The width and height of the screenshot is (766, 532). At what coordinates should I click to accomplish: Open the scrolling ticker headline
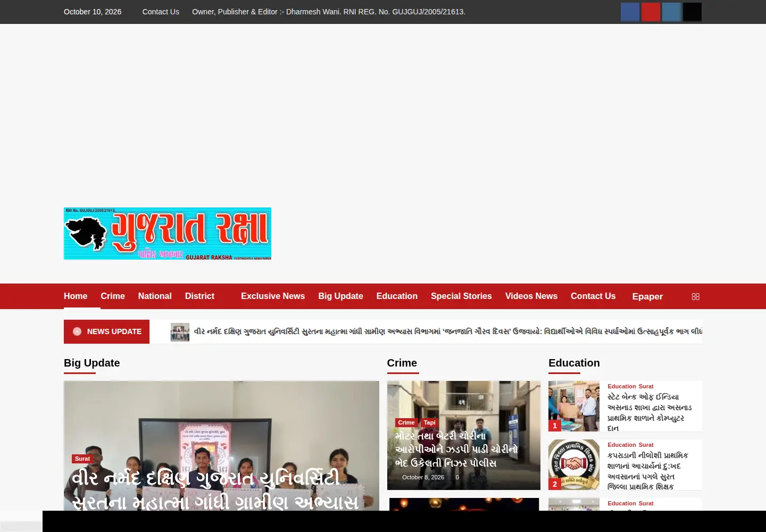point(448,331)
